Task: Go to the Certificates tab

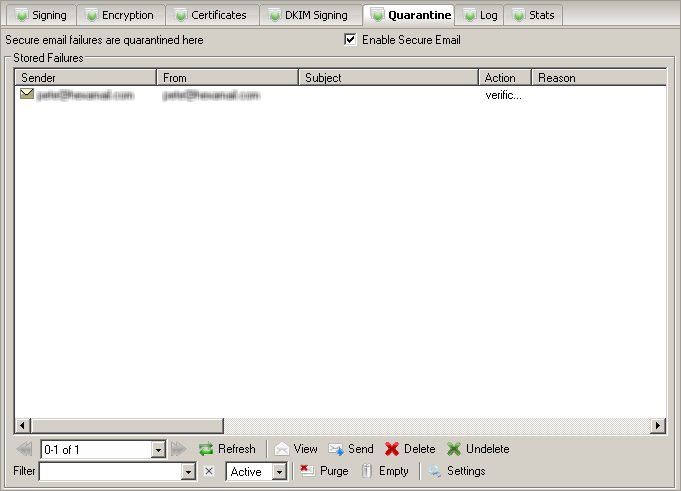Action: click(211, 15)
